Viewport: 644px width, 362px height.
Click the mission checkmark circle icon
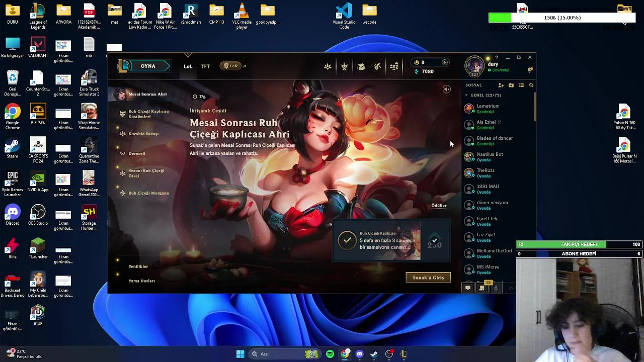(347, 240)
